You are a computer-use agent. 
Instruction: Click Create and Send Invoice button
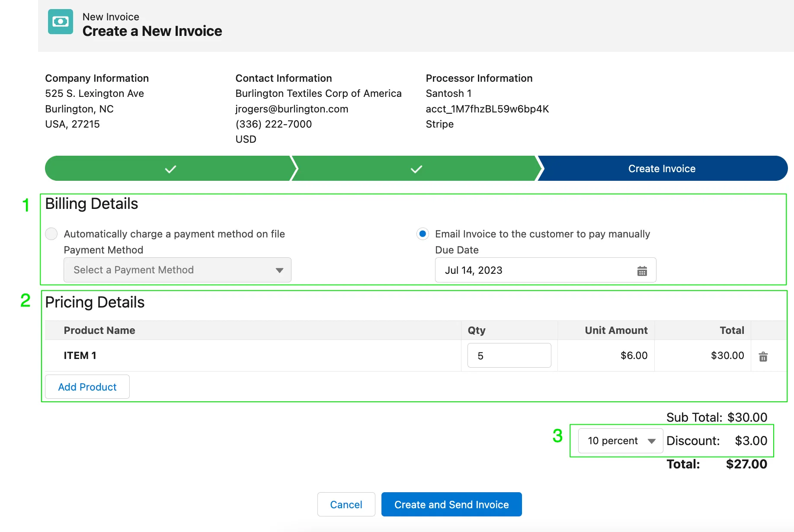pos(451,504)
